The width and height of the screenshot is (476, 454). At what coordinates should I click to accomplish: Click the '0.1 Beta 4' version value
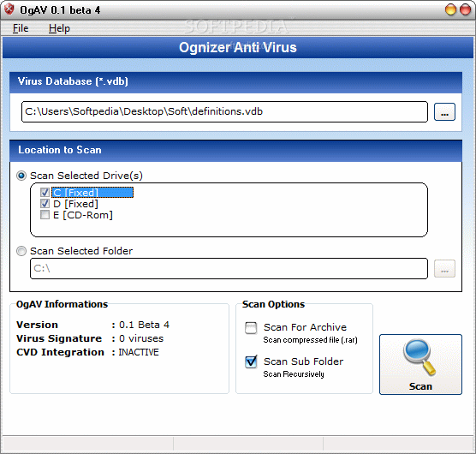144,325
